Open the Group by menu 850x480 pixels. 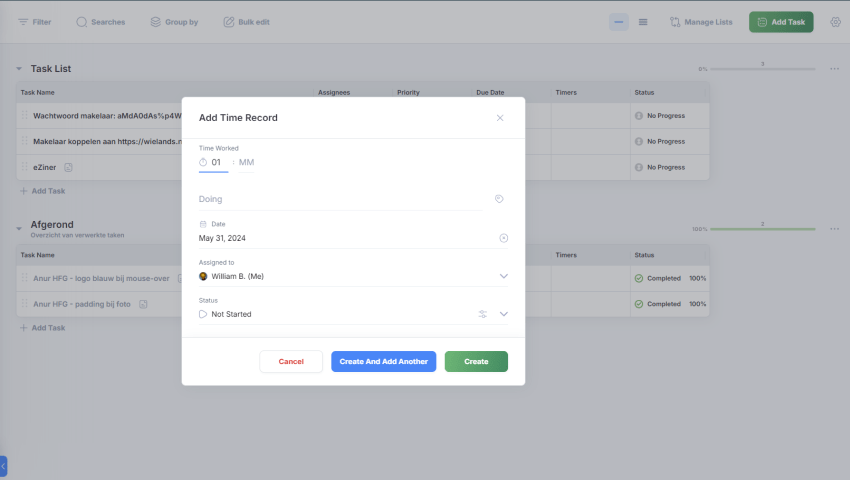point(173,22)
